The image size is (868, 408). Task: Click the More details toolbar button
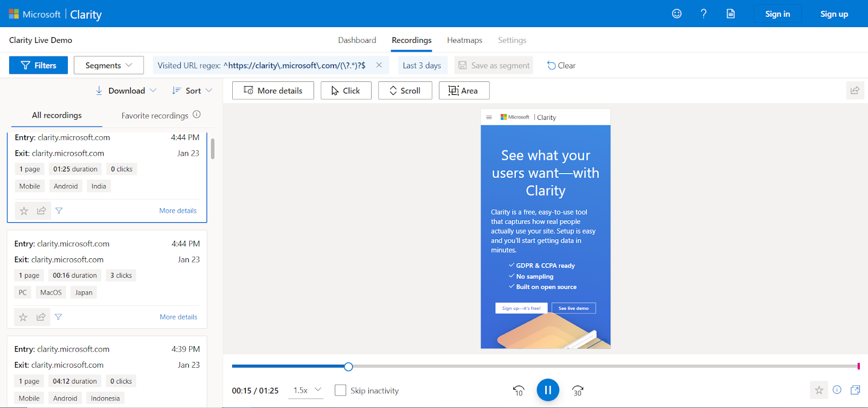[x=273, y=91]
